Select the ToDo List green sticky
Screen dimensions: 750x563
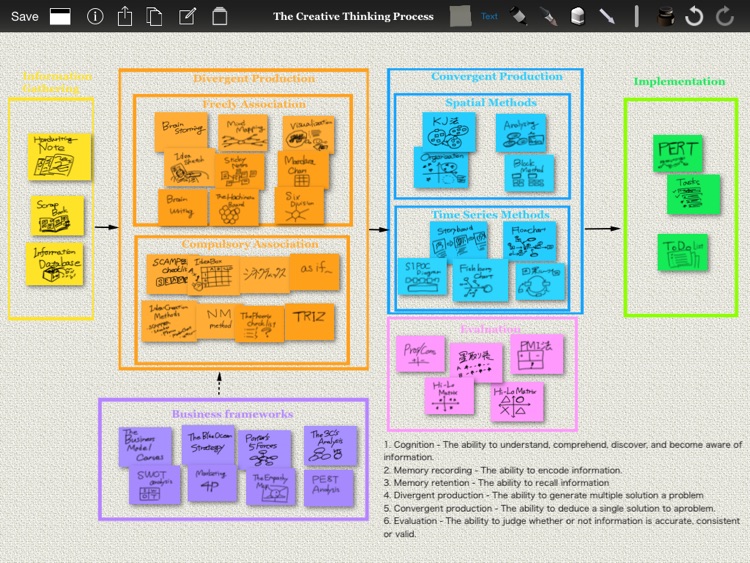pos(683,252)
